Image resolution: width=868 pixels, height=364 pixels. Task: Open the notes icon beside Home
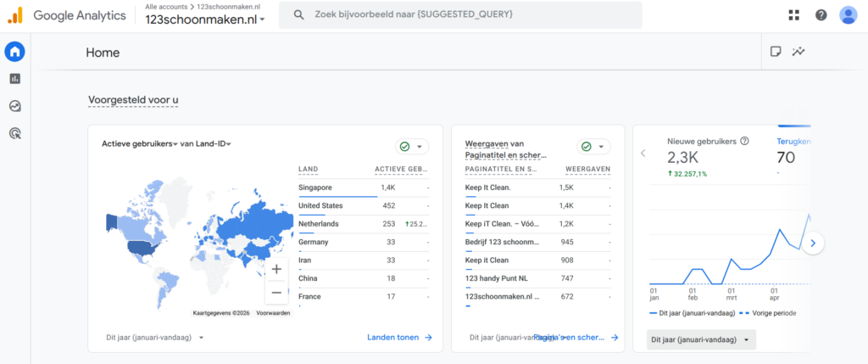tap(776, 52)
